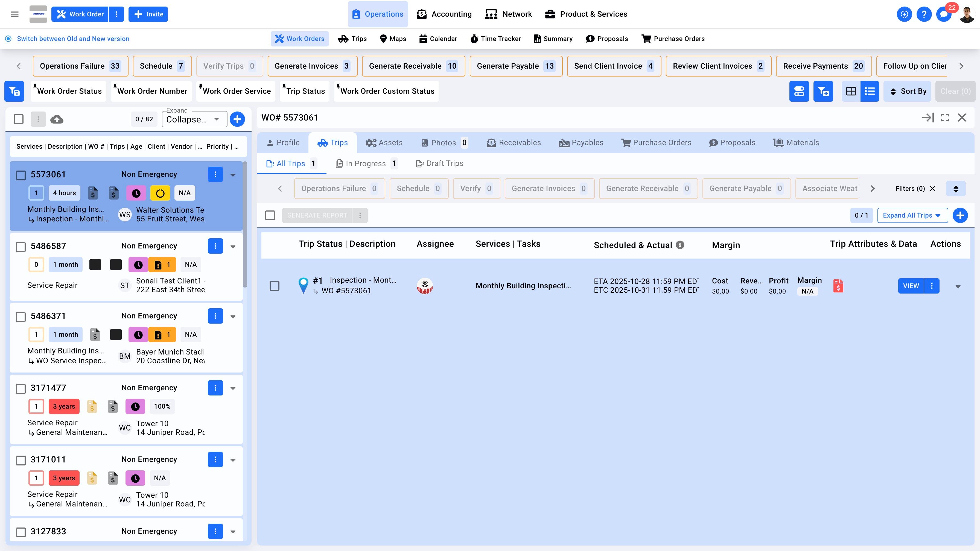Screen dimensions: 980x551
Task: Click the cloud upload icon
Action: [x=57, y=119]
